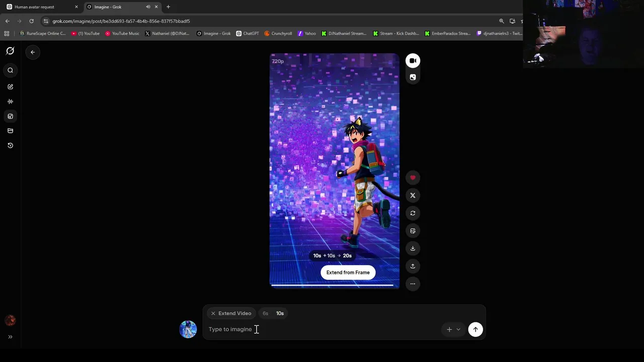This screenshot has width=644, height=362.
Task: Open a new browser tab
Action: click(168, 7)
